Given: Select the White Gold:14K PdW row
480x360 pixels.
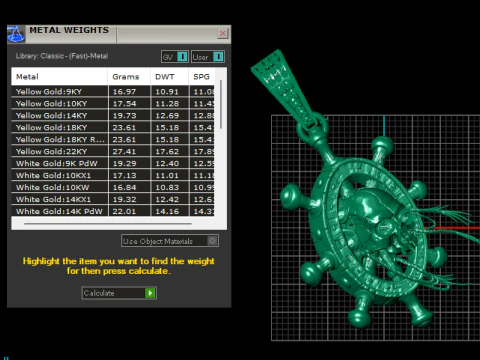Looking at the screenshot, I should click(113, 211).
